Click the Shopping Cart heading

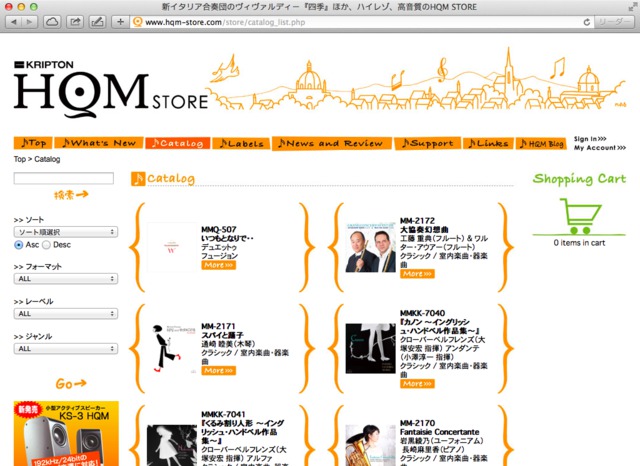[579, 179]
